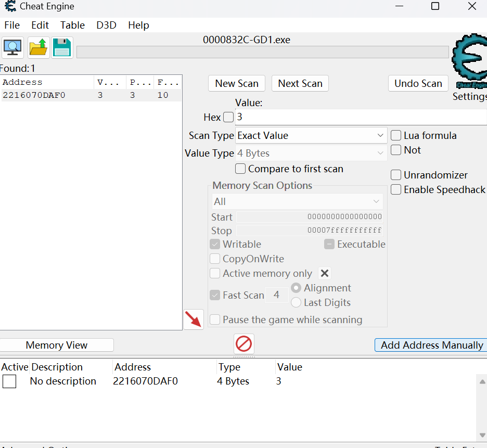Expand the memory region All dropdown
The height and width of the screenshot is (448, 487).
point(297,201)
